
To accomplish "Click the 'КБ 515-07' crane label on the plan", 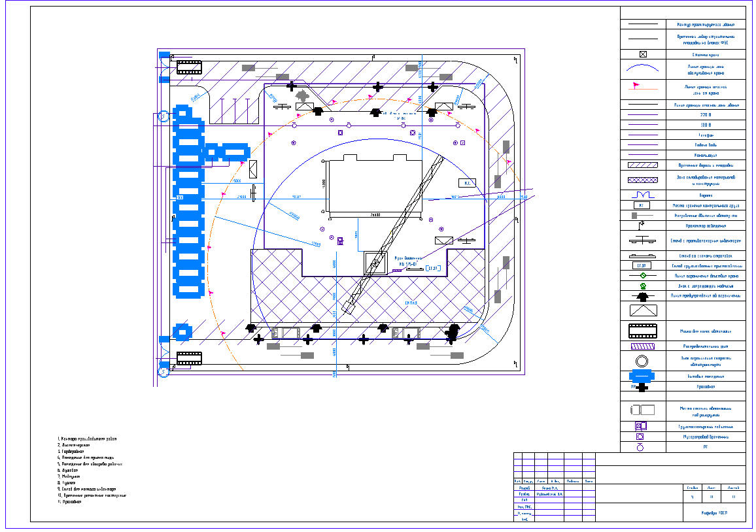I will click(407, 264).
